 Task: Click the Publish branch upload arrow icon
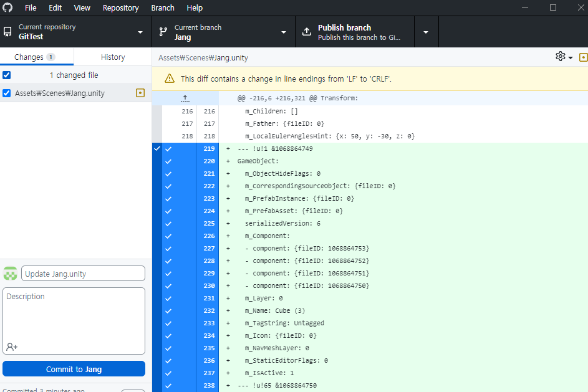click(307, 32)
